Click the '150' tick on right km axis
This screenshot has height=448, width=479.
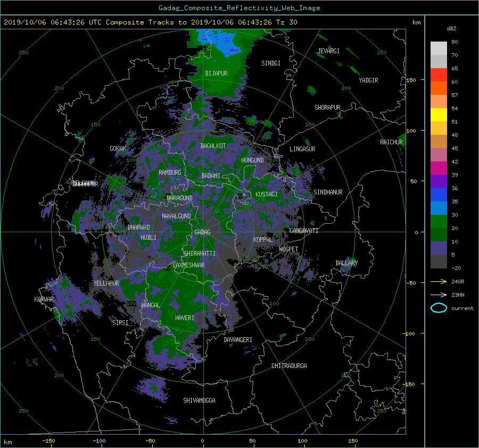(x=411, y=80)
